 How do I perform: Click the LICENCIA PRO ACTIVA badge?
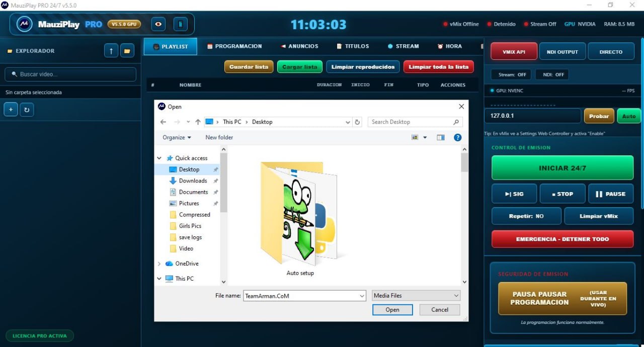tap(40, 335)
